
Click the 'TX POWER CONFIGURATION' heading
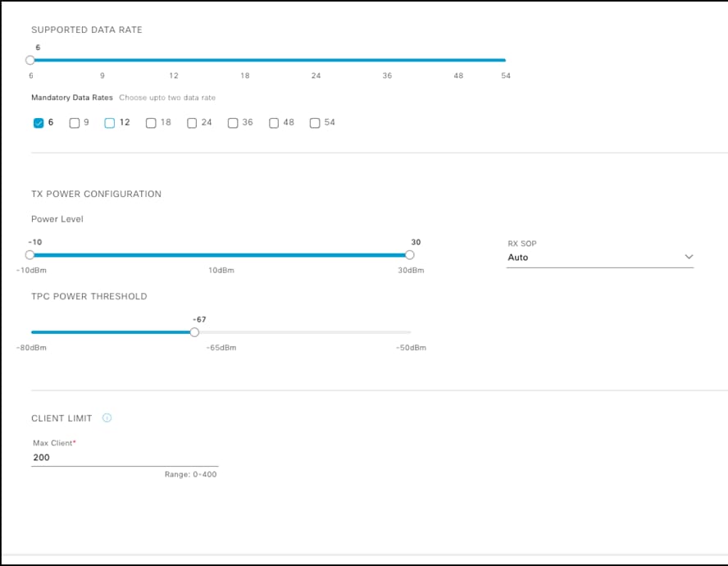pyautogui.click(x=96, y=194)
